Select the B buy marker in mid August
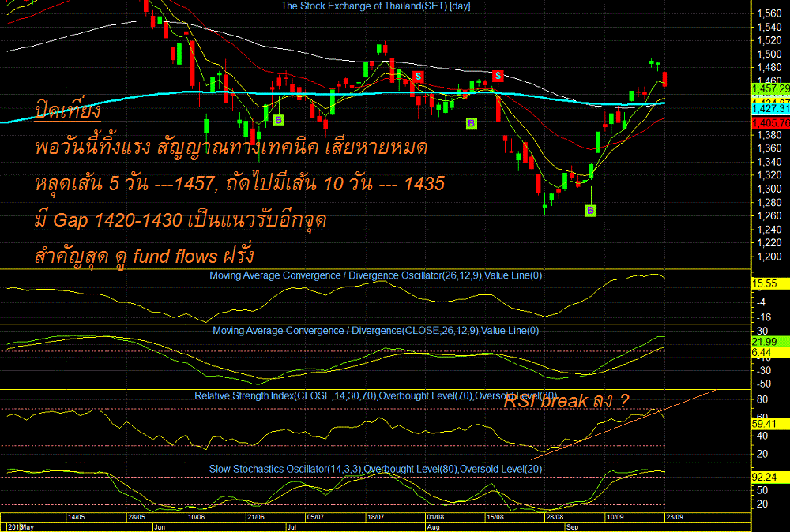 [471, 123]
